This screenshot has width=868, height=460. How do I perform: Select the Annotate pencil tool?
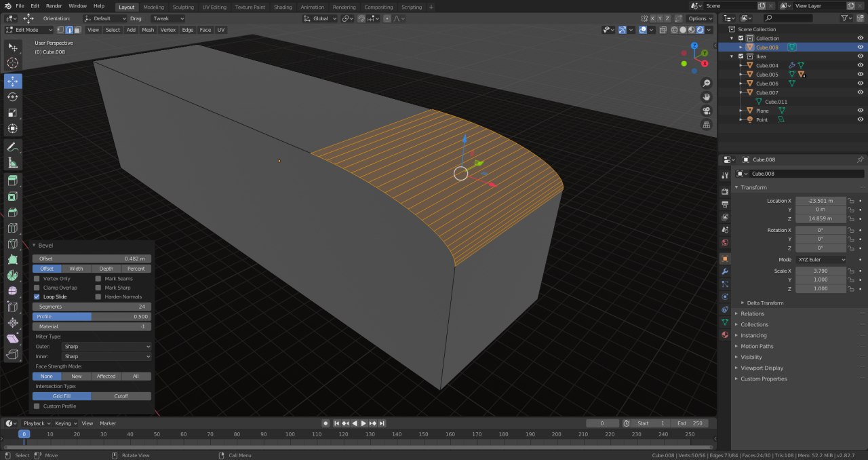13,147
